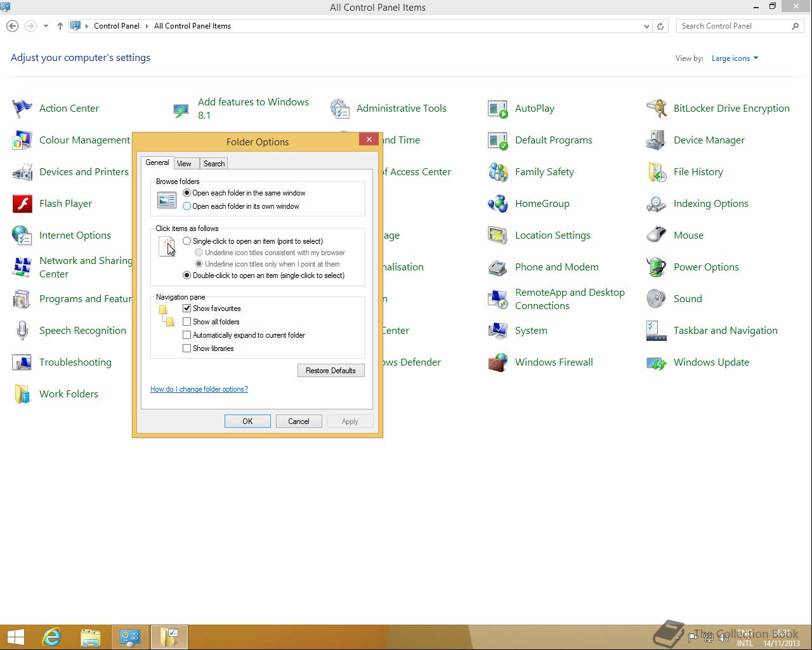
Task: Focus the Search Control Panel field
Action: point(739,26)
